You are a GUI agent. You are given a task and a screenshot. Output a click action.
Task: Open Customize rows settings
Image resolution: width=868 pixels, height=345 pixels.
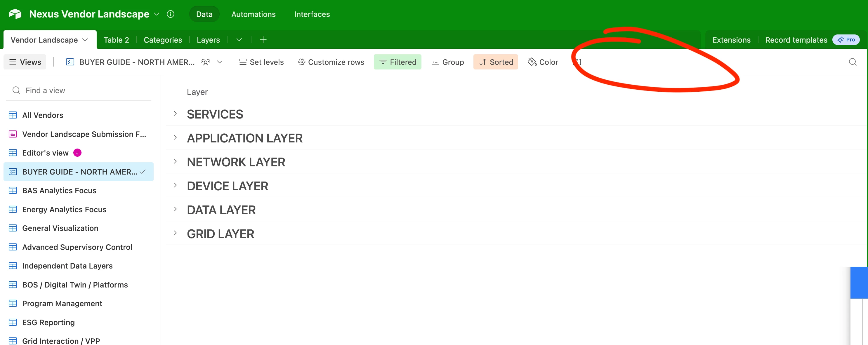tap(331, 62)
